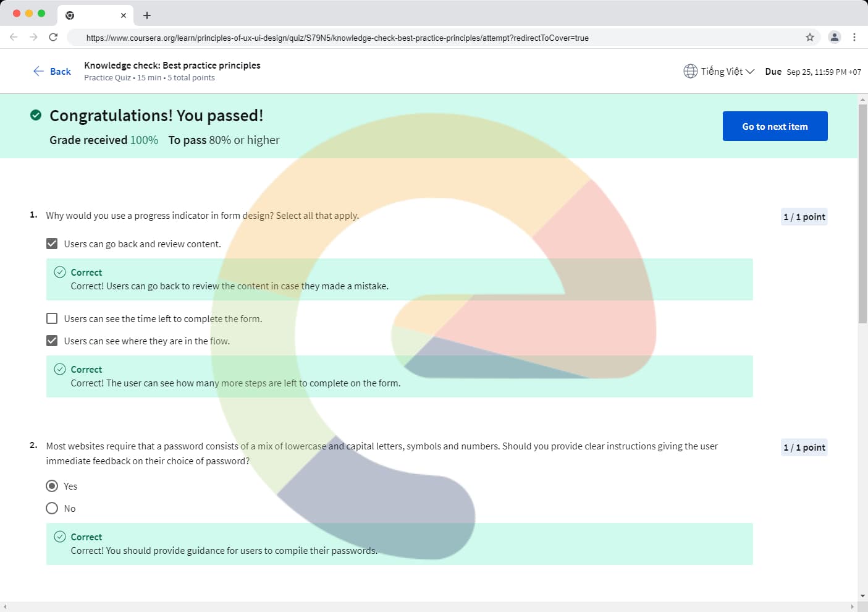Open a new browser tab with plus icon

[147, 15]
